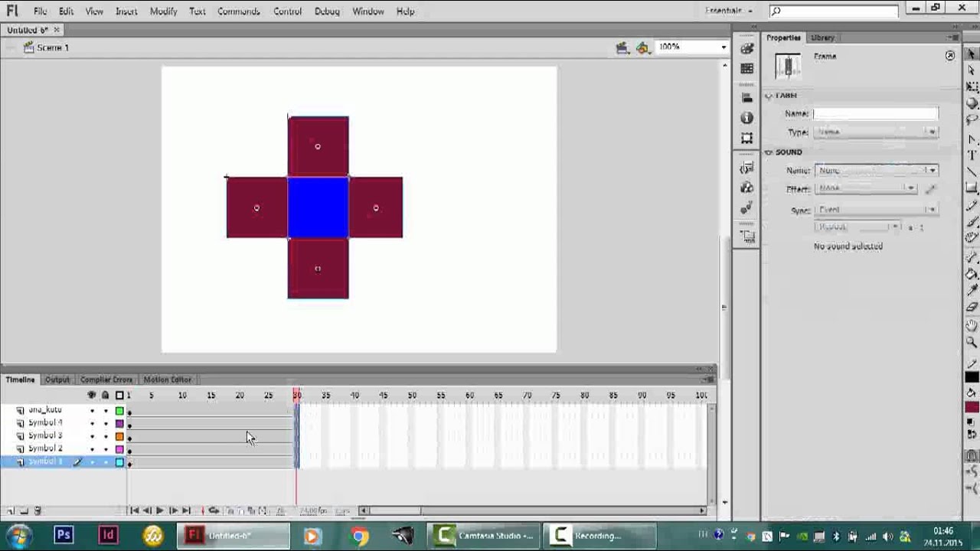
Task: Hide the Symbol 3 layer
Action: point(92,436)
